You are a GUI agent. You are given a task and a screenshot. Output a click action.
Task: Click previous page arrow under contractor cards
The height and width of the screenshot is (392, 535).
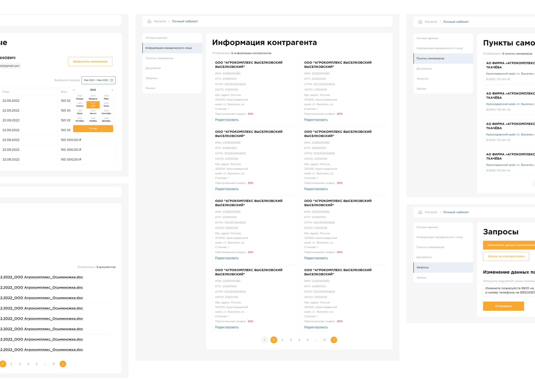coord(264,340)
